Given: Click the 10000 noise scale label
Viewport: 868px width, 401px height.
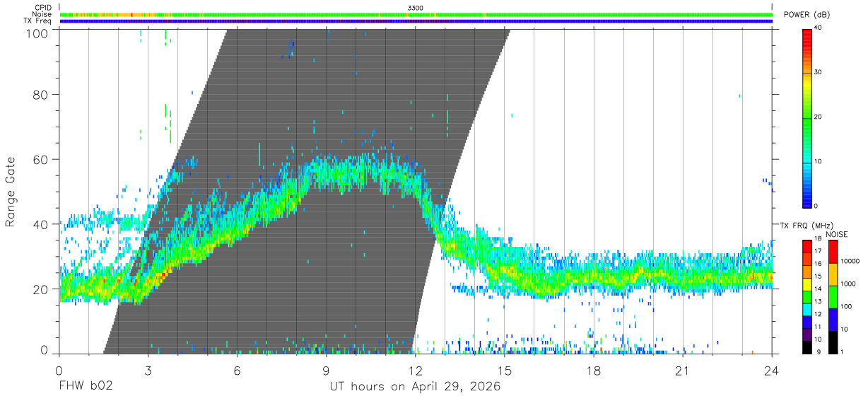Looking at the screenshot, I should click(850, 261).
